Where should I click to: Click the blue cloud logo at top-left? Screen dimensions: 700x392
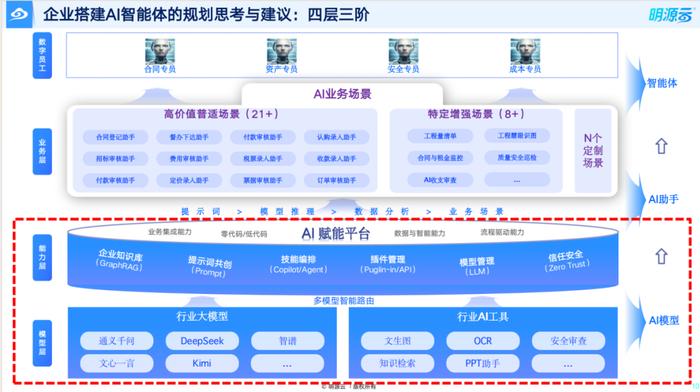pyautogui.click(x=19, y=14)
